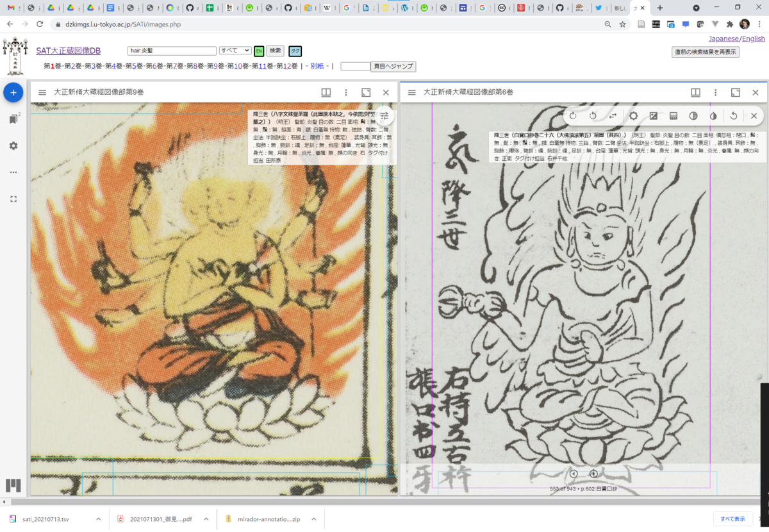The width and height of the screenshot is (769, 532).
Task: Go to previous page in 第6巻 viewer
Action: click(x=574, y=474)
